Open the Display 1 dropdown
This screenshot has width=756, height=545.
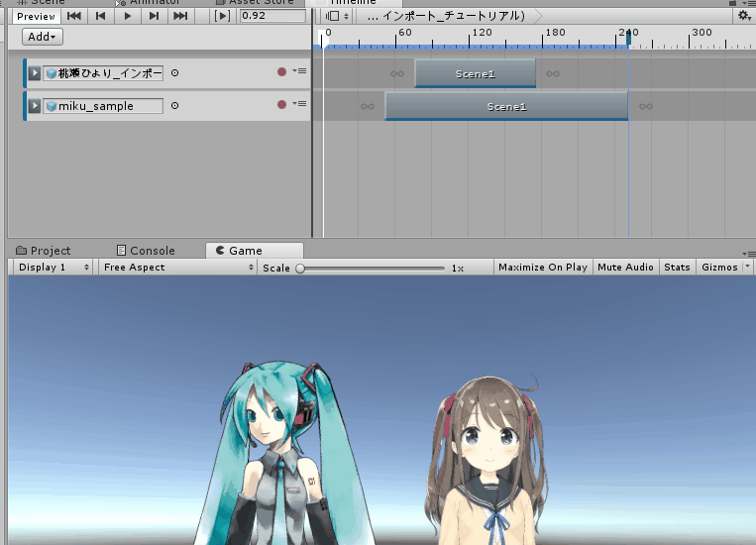point(54,268)
